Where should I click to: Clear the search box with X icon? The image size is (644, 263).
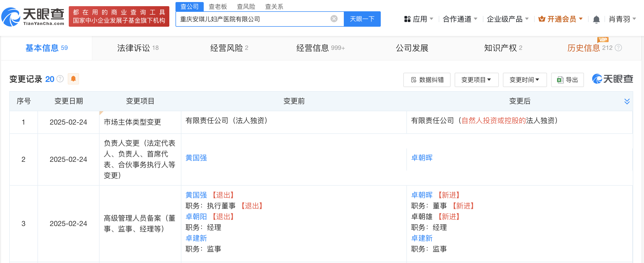(x=334, y=19)
